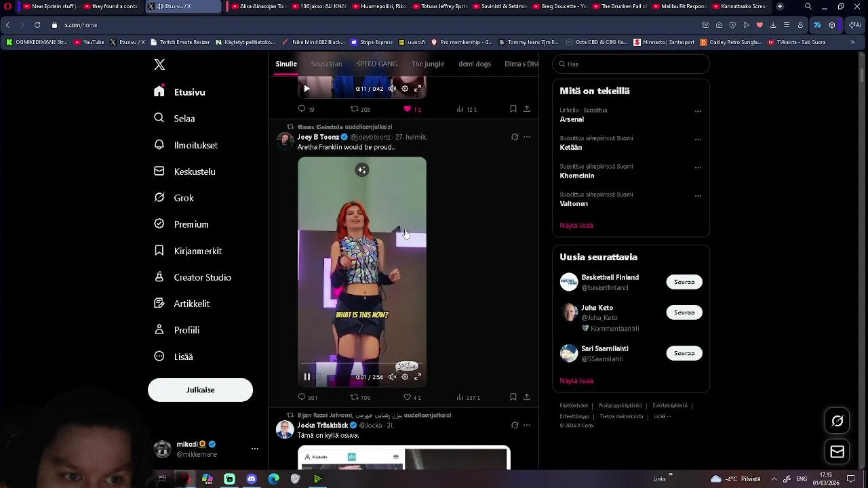Open Joey B Toonz profile name
This screenshot has height=488, width=868.
pyautogui.click(x=318, y=137)
